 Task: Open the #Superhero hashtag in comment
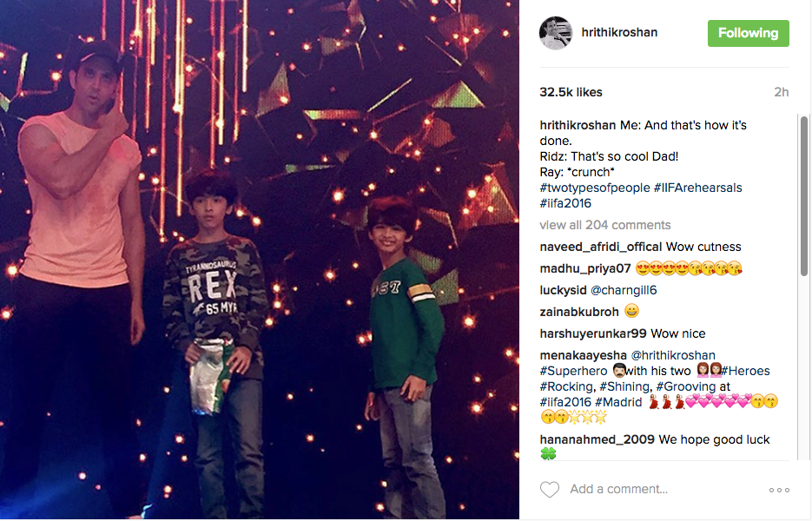tap(573, 371)
